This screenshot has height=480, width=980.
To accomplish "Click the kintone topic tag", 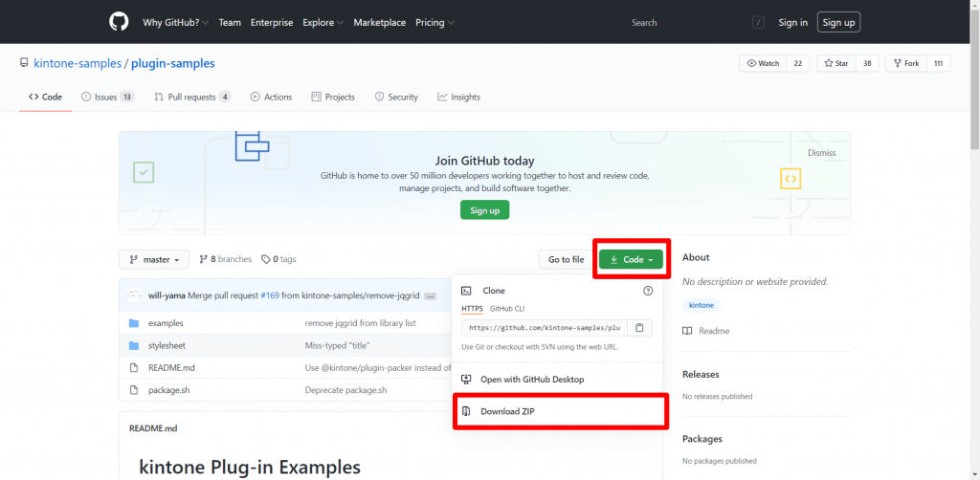I will (702, 305).
